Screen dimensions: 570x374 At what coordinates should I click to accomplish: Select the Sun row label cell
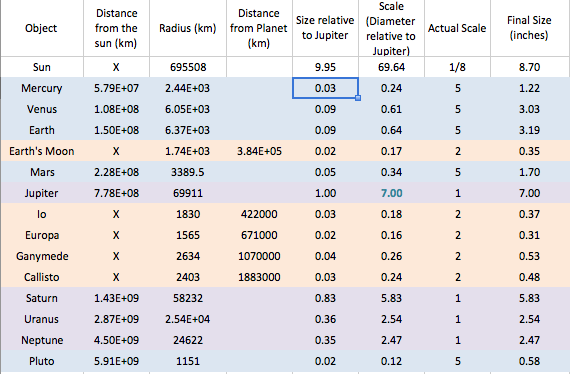click(42, 67)
